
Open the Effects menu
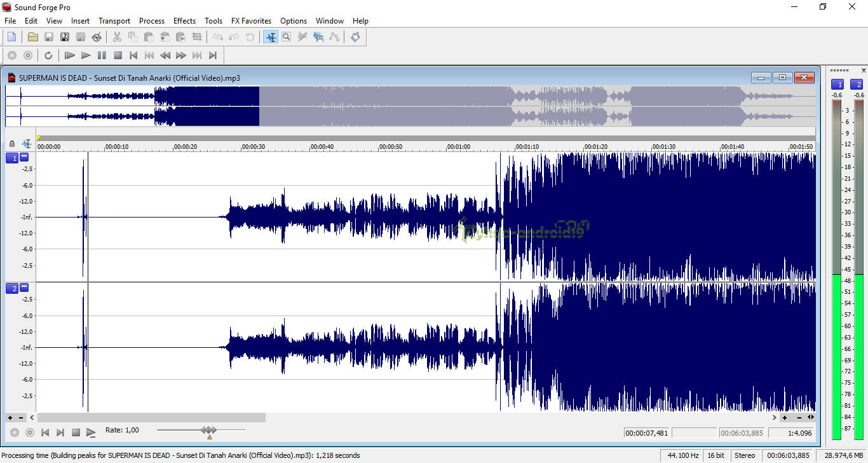[184, 21]
